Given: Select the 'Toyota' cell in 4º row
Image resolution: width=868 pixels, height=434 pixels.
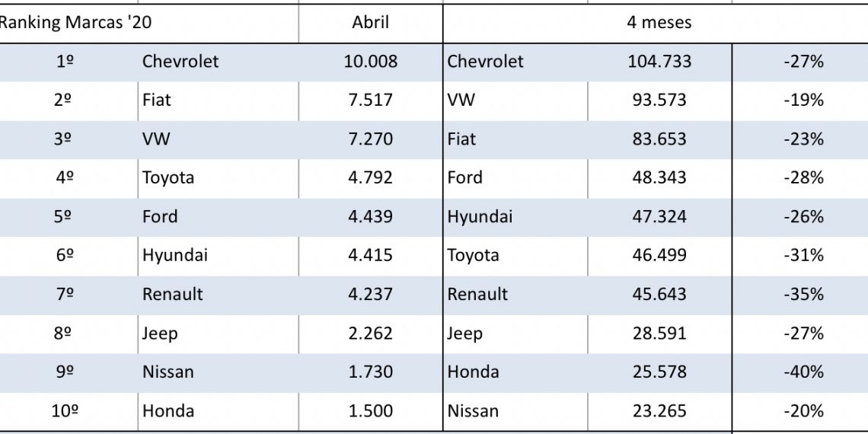Looking at the screenshot, I should [x=168, y=178].
